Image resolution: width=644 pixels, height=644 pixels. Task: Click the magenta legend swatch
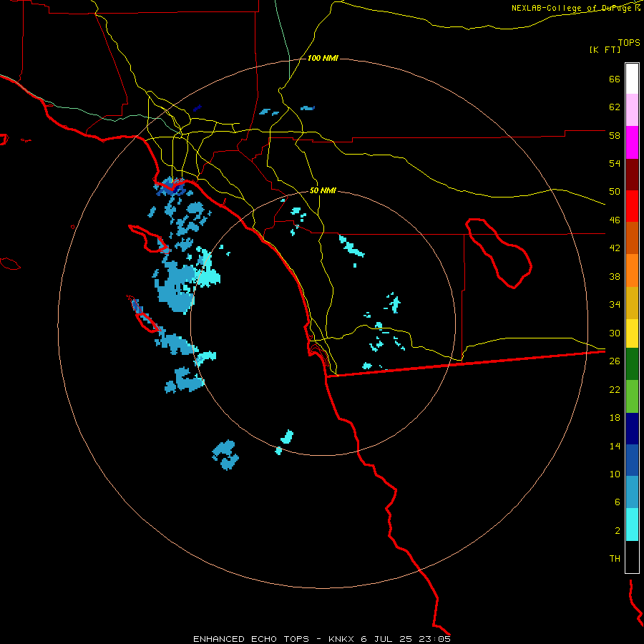632,142
